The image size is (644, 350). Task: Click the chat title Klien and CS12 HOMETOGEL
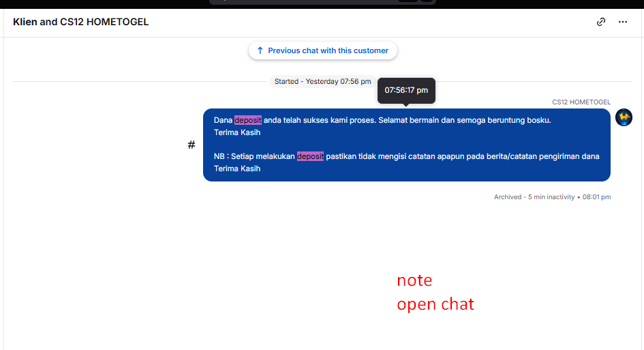pos(81,22)
